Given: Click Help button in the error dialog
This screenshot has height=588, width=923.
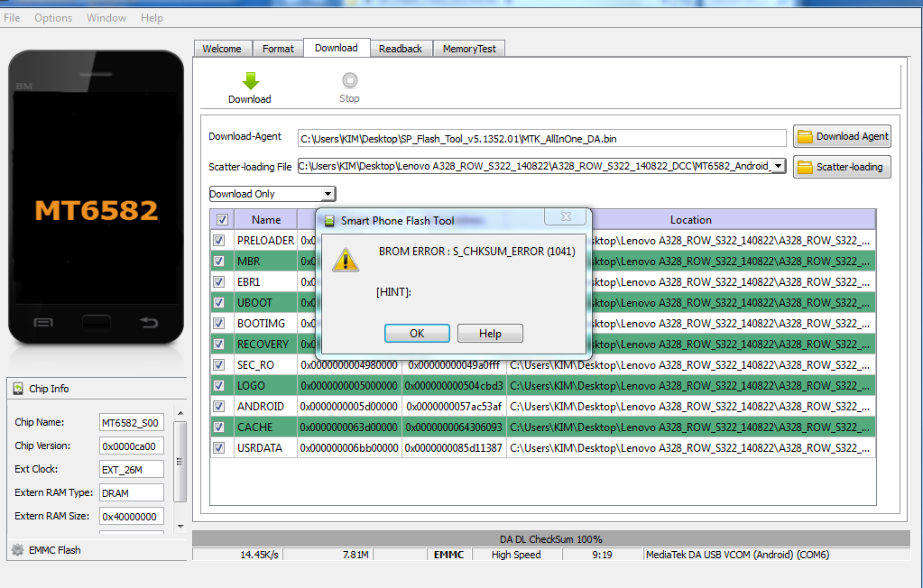Looking at the screenshot, I should click(x=490, y=334).
